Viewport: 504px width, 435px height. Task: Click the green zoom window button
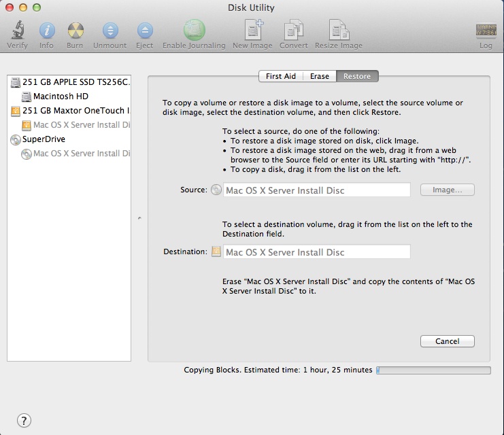click(x=37, y=7)
